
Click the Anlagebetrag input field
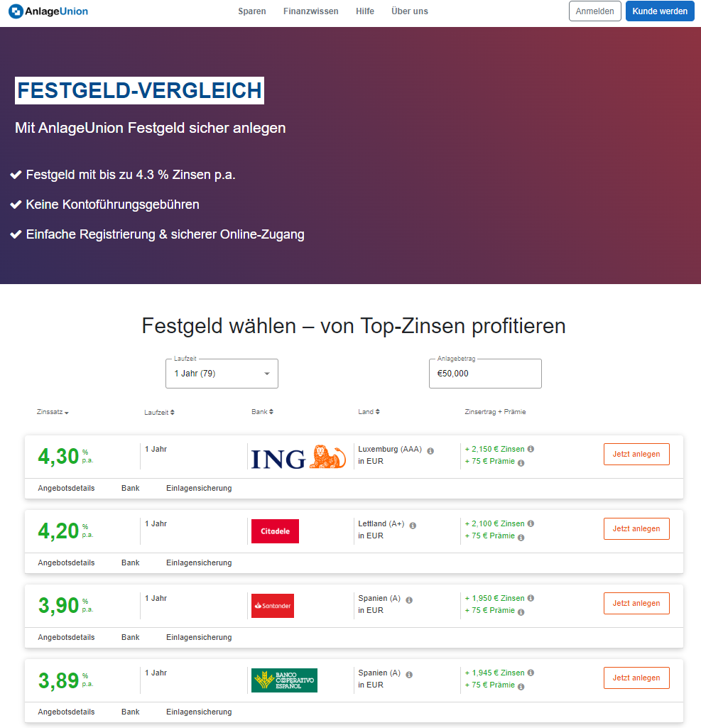[485, 374]
